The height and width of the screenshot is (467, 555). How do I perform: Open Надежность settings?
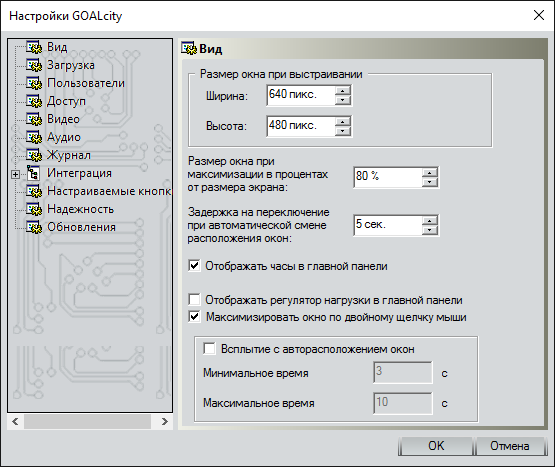coord(80,209)
